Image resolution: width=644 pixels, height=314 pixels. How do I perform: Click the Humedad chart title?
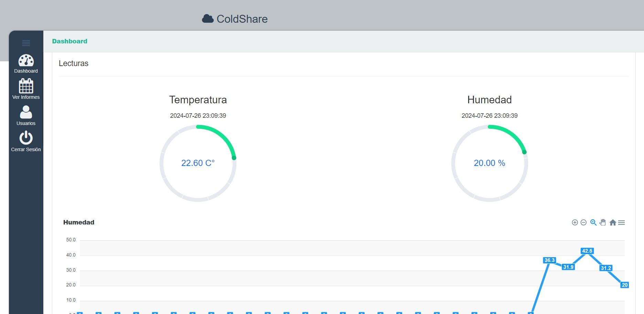pyautogui.click(x=79, y=222)
